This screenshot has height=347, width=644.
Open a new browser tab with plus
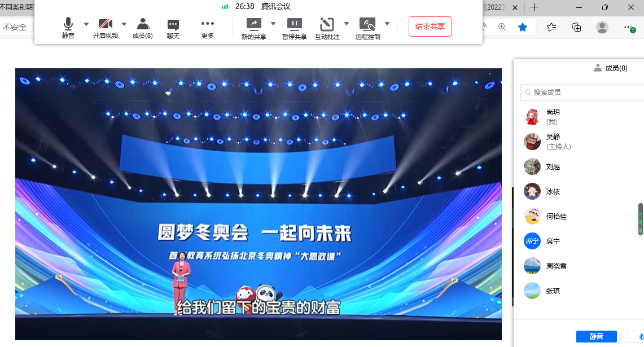point(534,7)
